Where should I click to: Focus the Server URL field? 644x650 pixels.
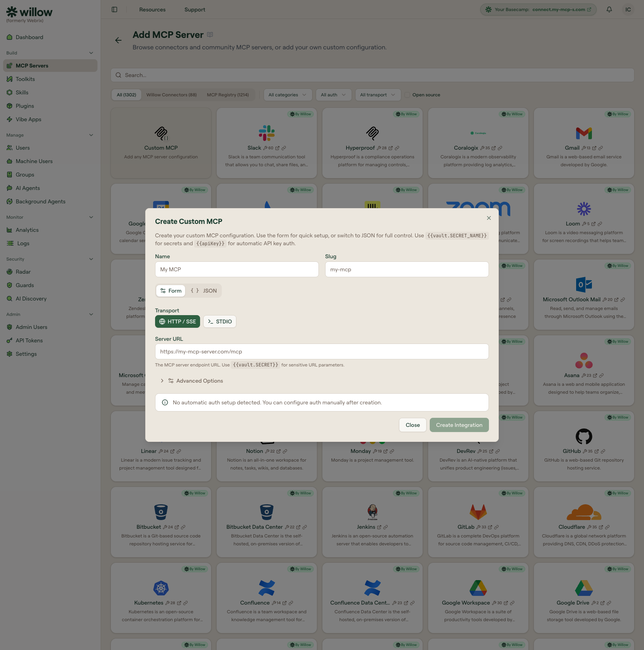pos(322,351)
